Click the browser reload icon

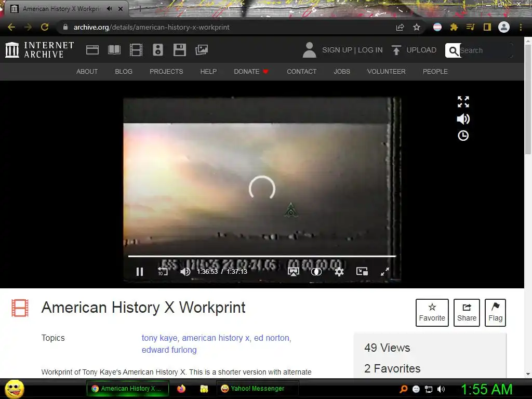pos(45,27)
